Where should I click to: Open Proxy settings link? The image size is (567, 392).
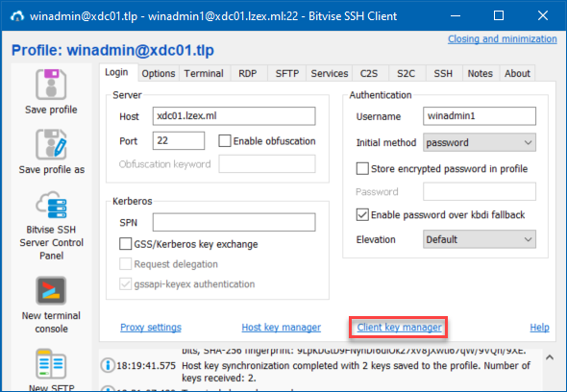(151, 328)
